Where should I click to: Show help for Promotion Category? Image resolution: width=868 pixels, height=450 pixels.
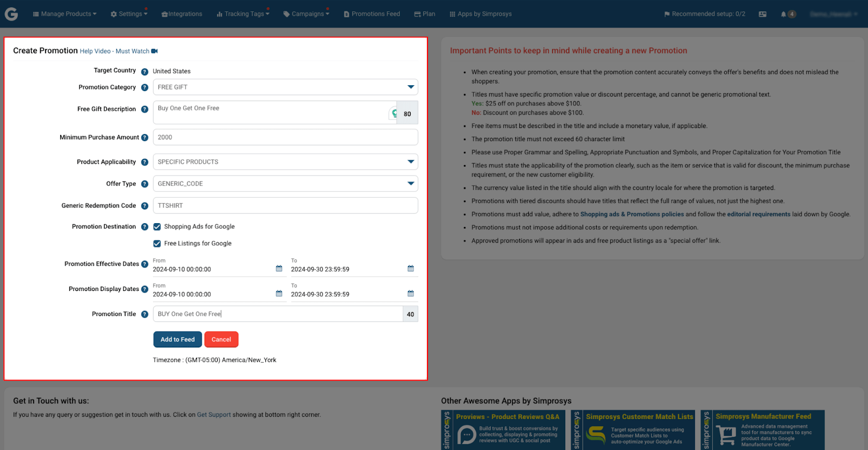coord(145,87)
